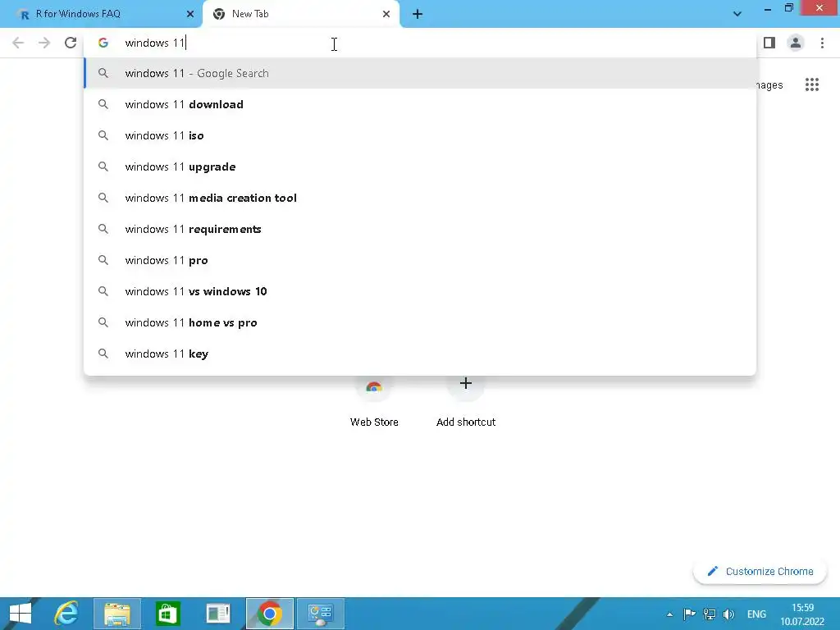Select windows 11 media creation tool suggestion
840x630 pixels.
[420, 198]
